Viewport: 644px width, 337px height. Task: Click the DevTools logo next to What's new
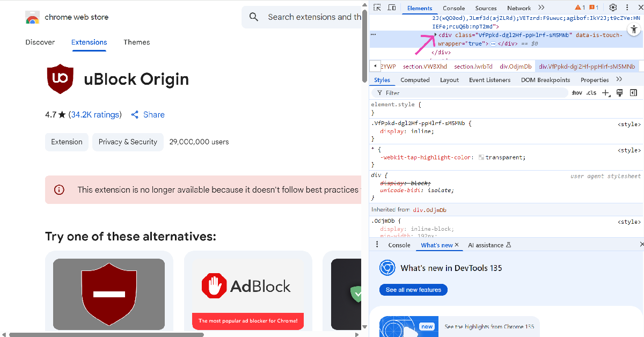pos(387,268)
